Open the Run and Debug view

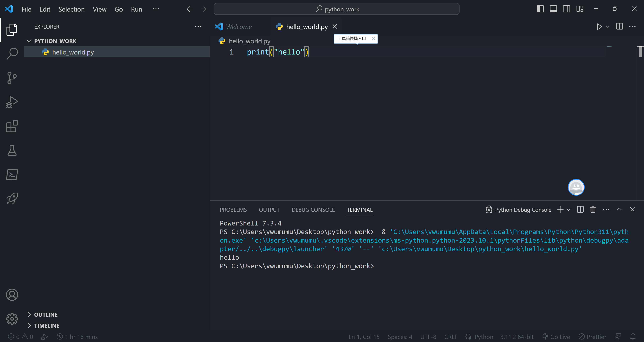coord(12,102)
